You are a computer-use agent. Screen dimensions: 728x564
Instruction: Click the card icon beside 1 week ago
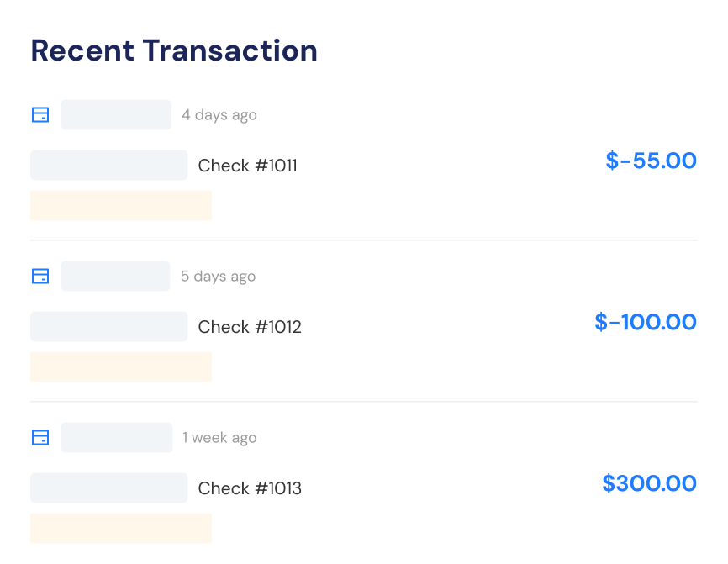(40, 437)
